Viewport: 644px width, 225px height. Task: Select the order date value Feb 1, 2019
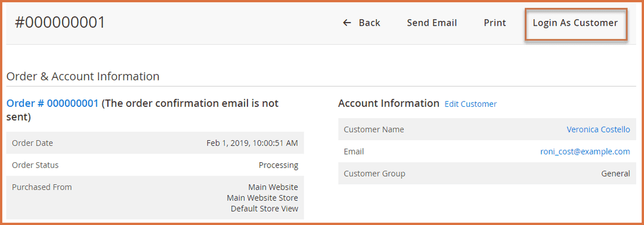pos(252,143)
